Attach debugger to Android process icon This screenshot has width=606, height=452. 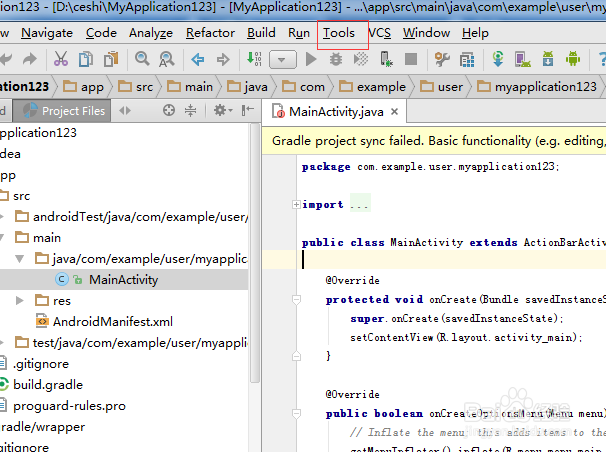coord(386,59)
